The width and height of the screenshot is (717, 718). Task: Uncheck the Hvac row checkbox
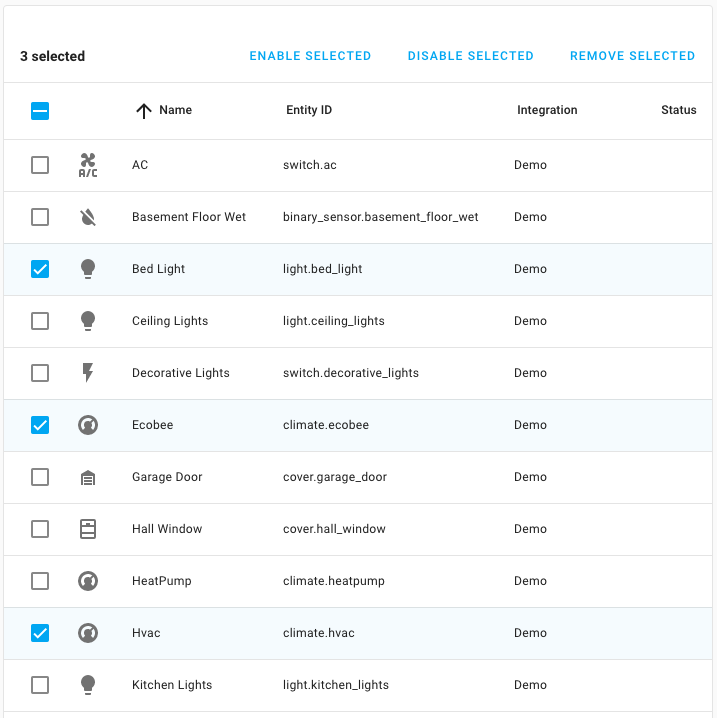point(40,633)
